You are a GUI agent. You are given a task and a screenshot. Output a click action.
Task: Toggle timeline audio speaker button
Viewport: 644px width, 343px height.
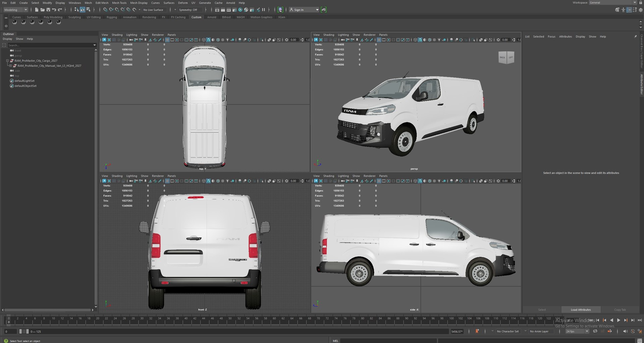click(x=625, y=331)
